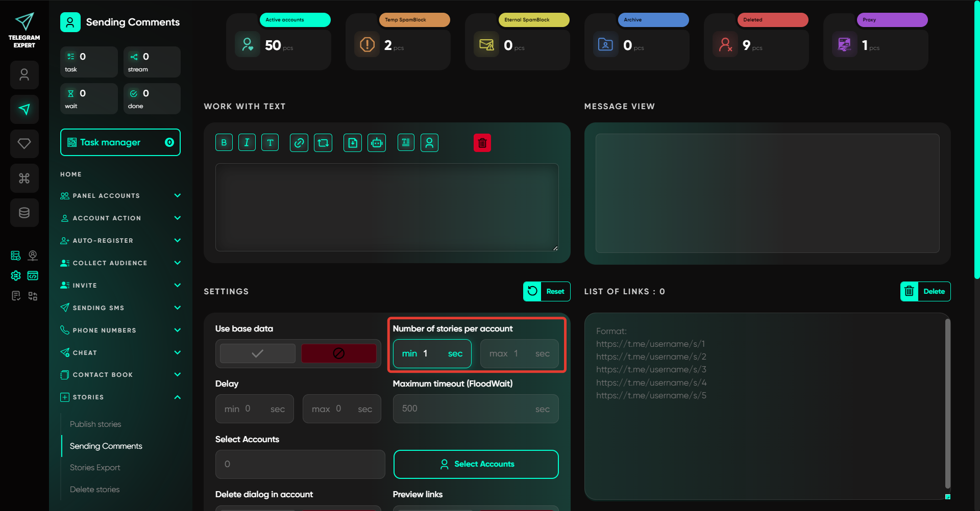
Task: Click the red trash icon in text toolbar
Action: (x=482, y=143)
